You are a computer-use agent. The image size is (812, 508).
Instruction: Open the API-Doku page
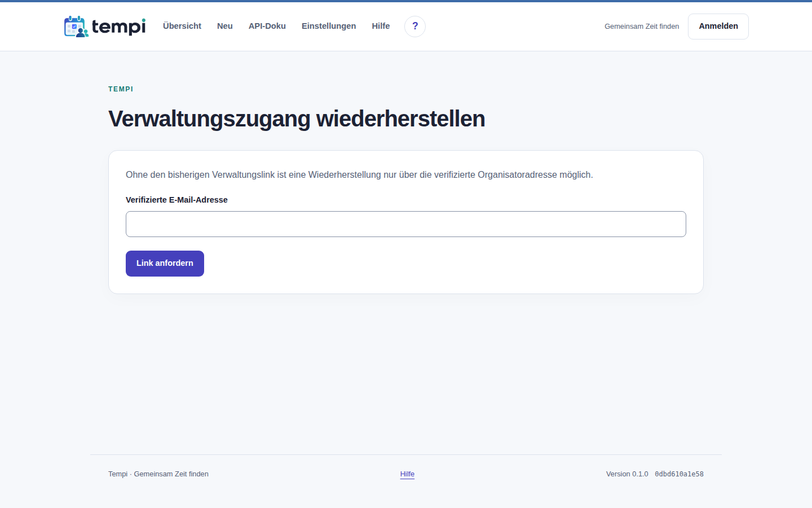tap(267, 26)
